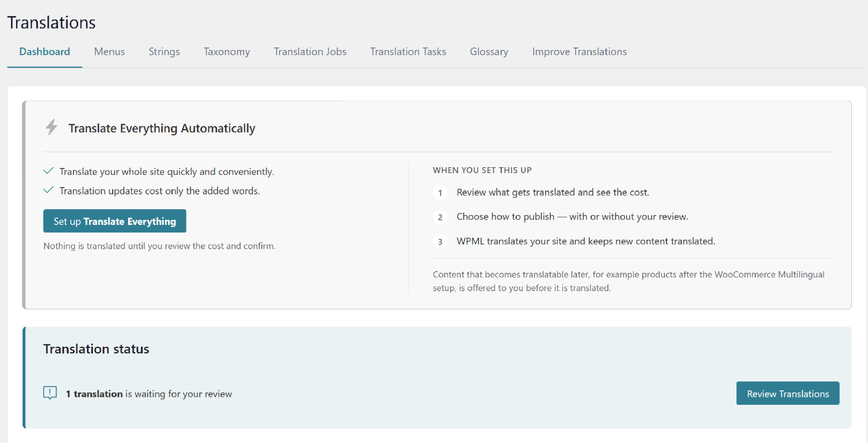Click 'Translation updates cost only the added words'
This screenshot has height=443, width=868.
pos(160,191)
